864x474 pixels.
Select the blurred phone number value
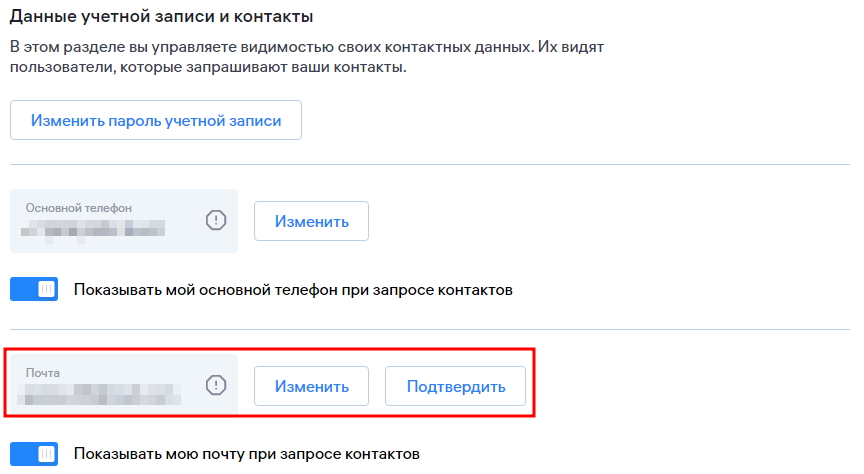point(95,231)
